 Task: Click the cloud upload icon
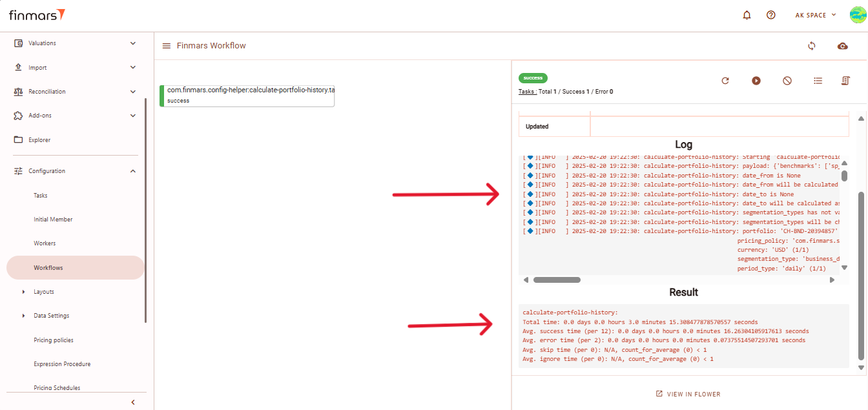[x=842, y=46]
